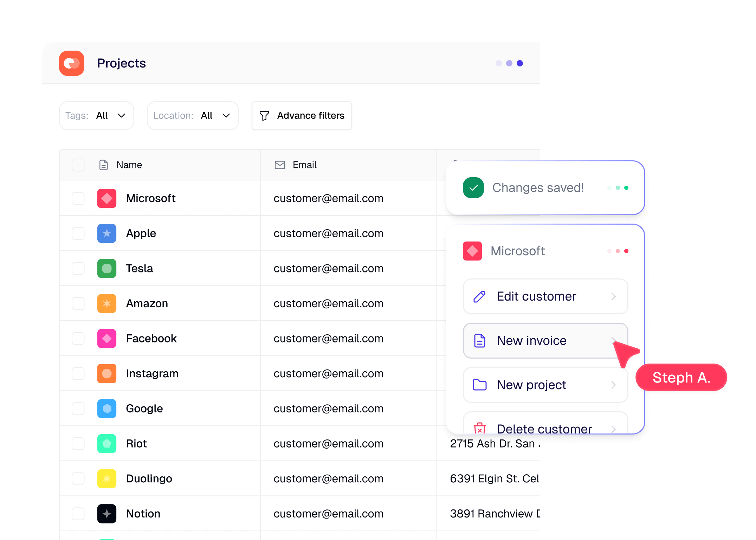Click the Duolingo yellow burst icon

click(x=107, y=478)
